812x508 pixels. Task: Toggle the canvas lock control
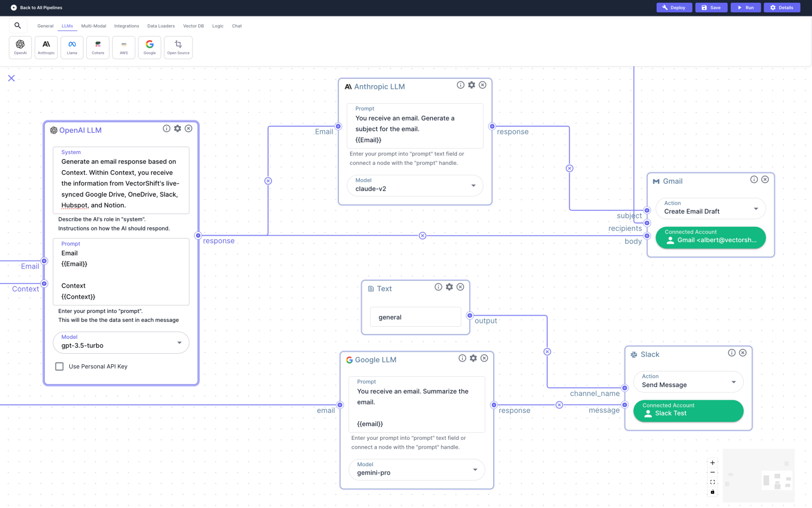(713, 492)
